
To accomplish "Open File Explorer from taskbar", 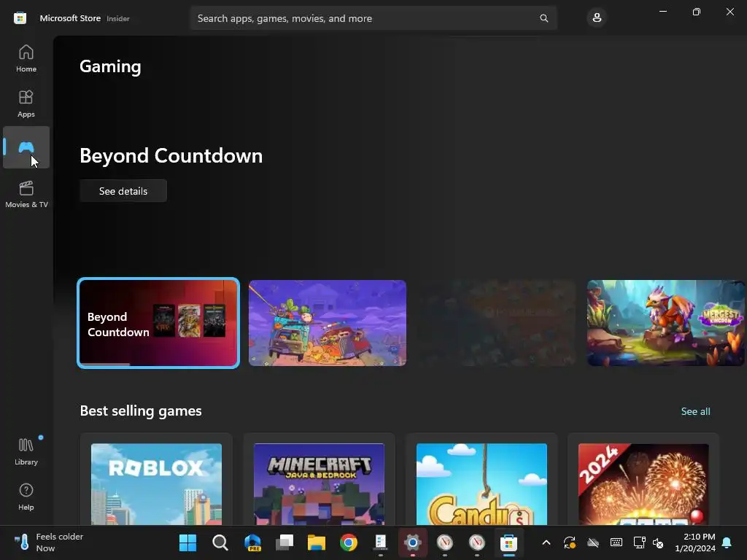I will 317,542.
